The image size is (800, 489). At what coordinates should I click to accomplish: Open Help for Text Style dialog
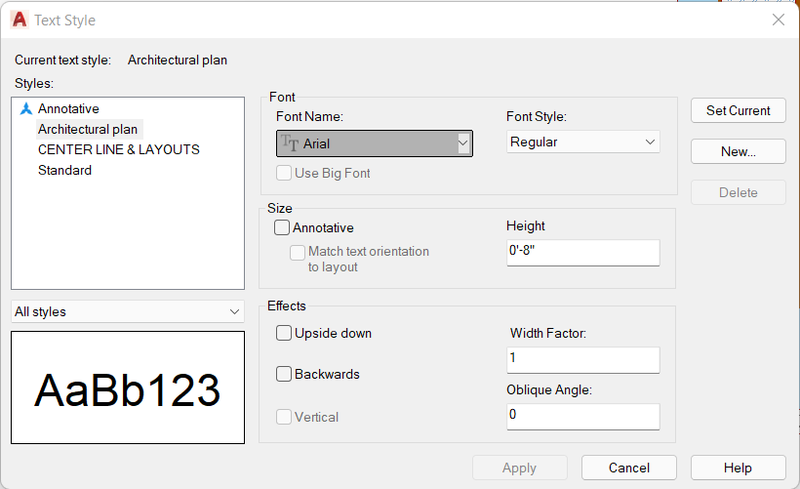[x=738, y=468]
